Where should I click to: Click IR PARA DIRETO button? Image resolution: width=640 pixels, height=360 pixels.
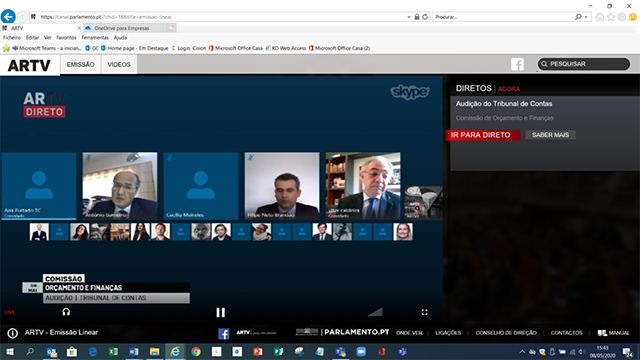click(x=483, y=135)
